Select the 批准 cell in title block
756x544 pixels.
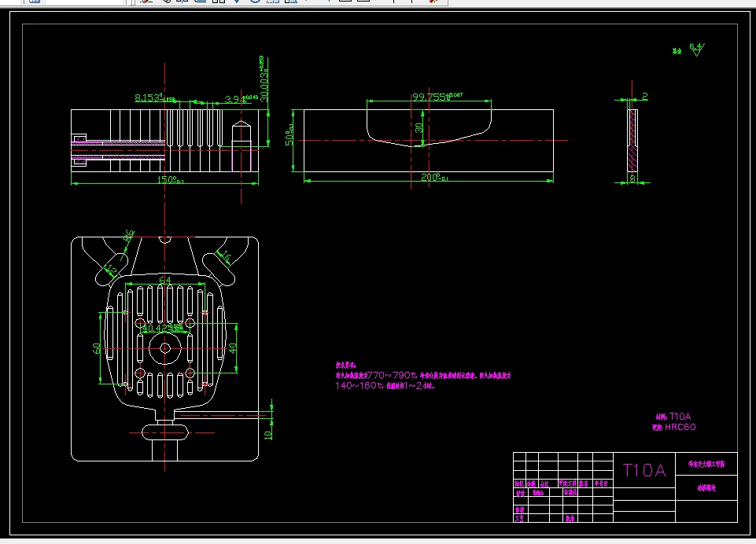570,519
